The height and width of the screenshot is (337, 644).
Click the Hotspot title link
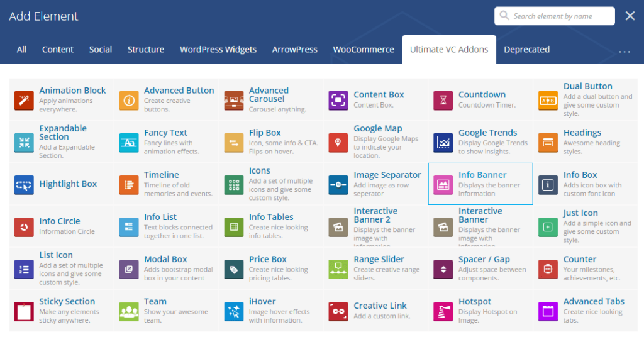(x=475, y=301)
